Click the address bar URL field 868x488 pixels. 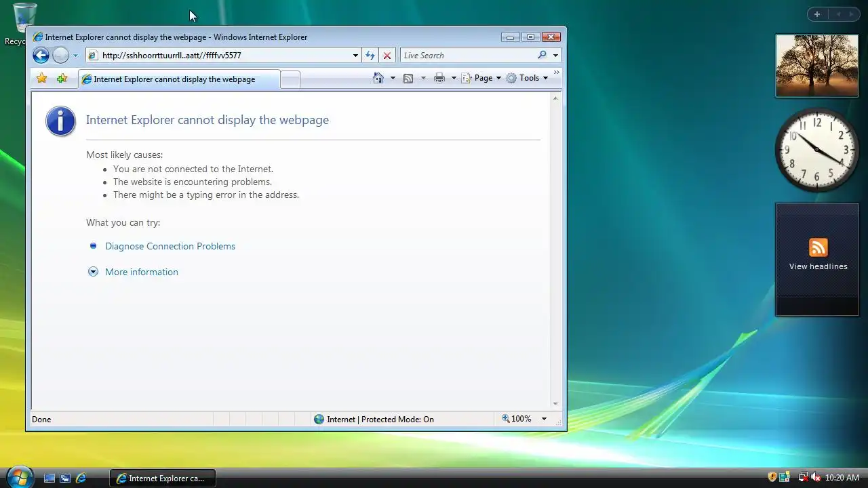point(224,56)
